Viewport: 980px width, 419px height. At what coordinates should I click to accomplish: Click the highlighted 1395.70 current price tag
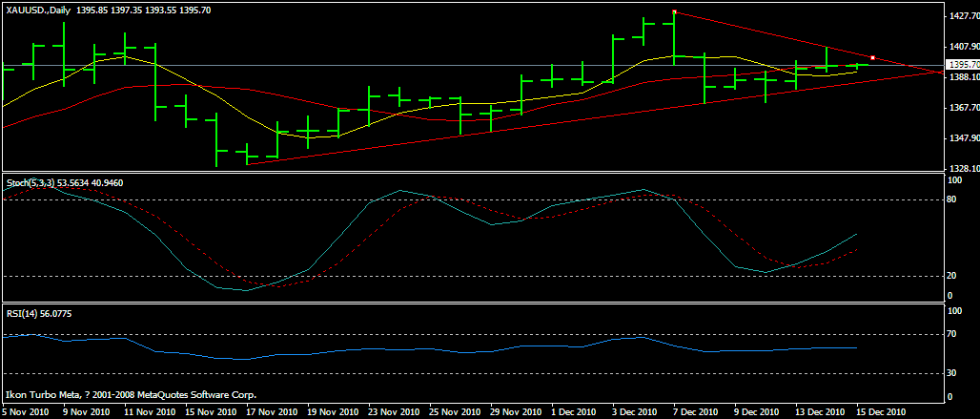pos(961,65)
